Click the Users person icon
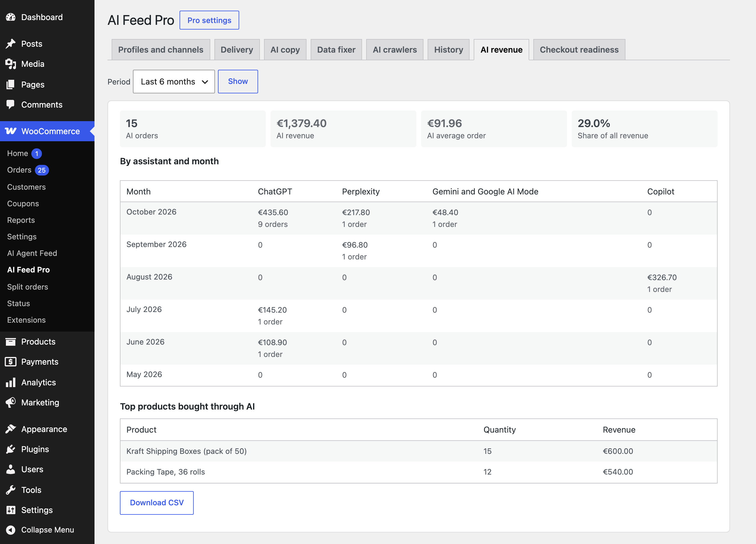This screenshot has height=544, width=756. [11, 469]
